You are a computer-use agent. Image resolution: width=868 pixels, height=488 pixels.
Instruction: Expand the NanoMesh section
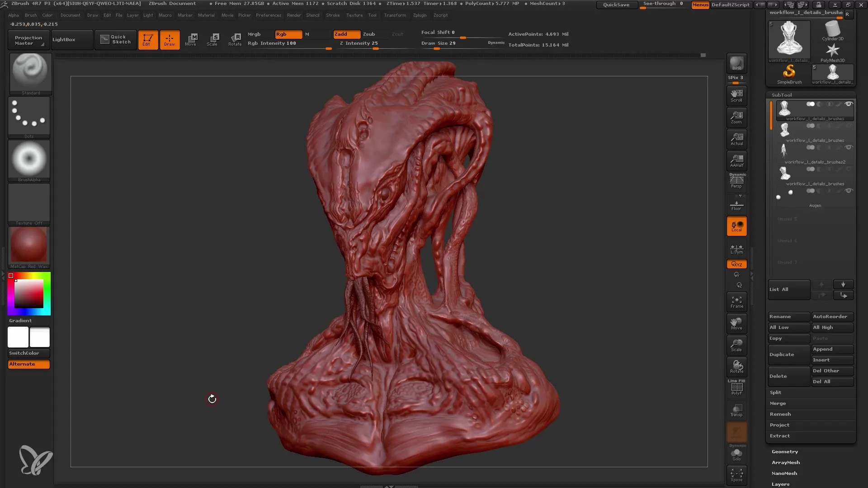pos(784,474)
